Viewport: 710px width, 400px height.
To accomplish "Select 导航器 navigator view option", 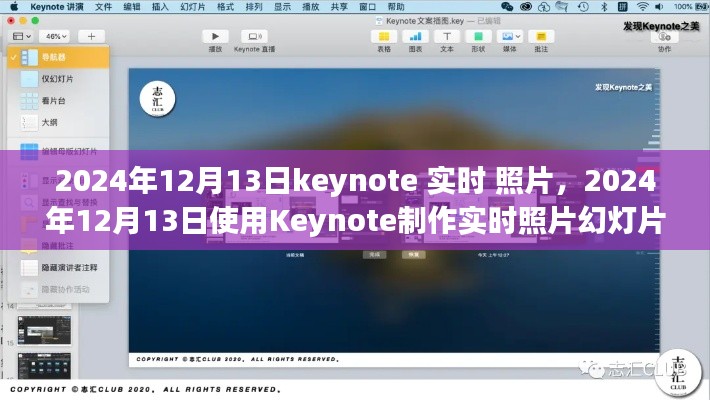I will coord(58,58).
